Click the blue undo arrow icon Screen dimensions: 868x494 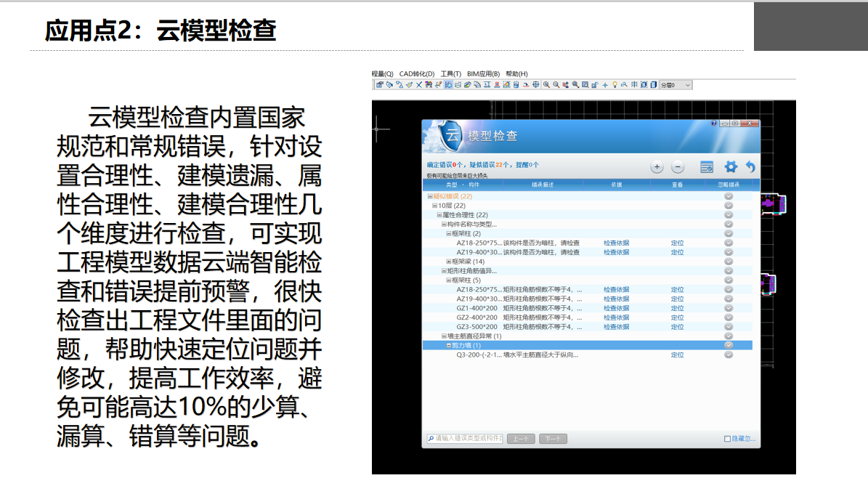click(x=750, y=167)
